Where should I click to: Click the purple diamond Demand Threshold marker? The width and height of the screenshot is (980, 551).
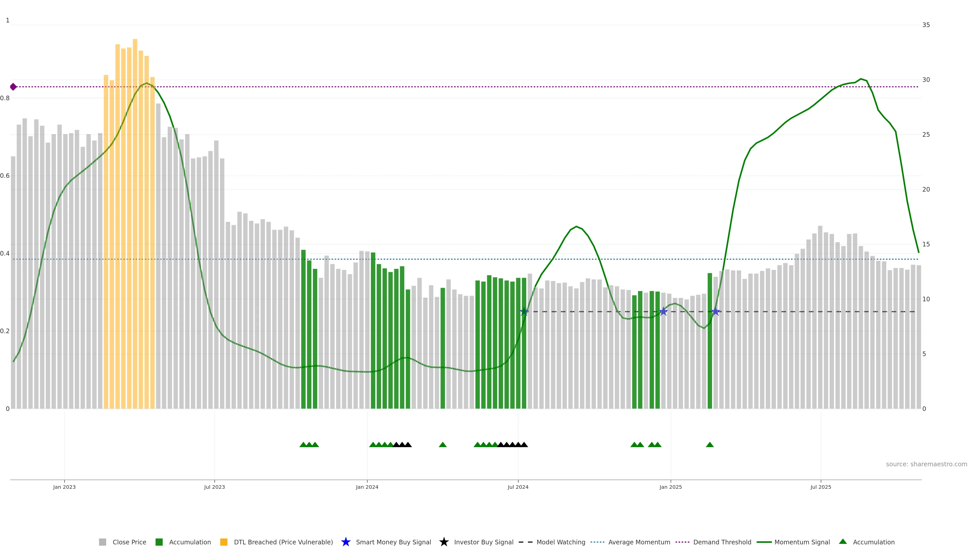click(13, 87)
